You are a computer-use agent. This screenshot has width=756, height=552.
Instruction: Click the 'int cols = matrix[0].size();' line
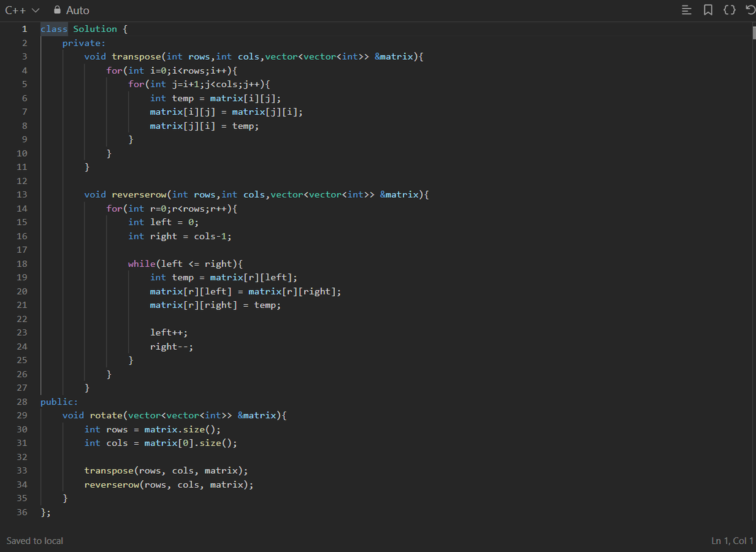(x=161, y=443)
